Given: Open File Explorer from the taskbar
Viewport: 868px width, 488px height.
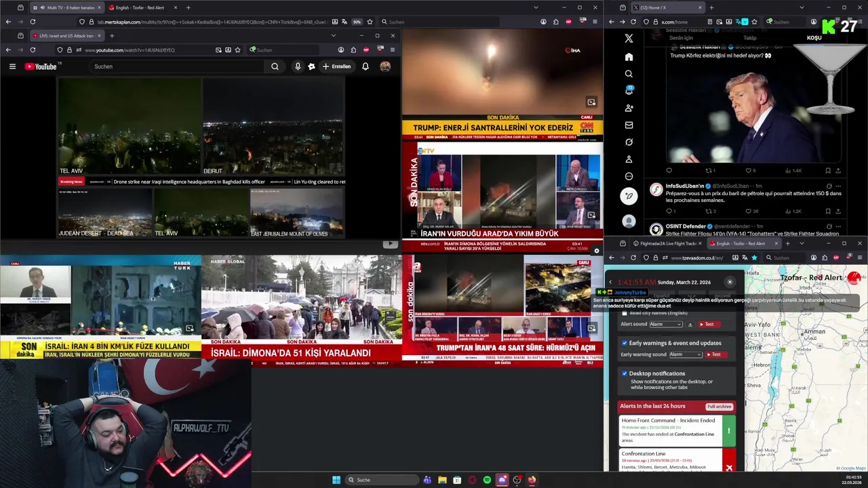Looking at the screenshot, I should [x=442, y=480].
